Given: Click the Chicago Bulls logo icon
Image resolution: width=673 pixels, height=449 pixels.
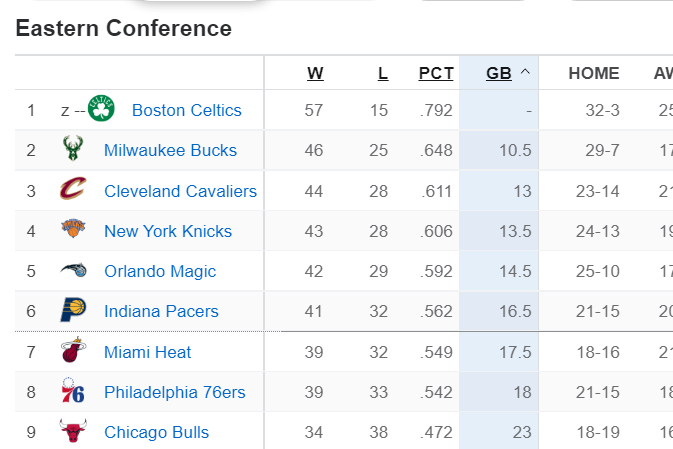Looking at the screenshot, I should (74, 432).
